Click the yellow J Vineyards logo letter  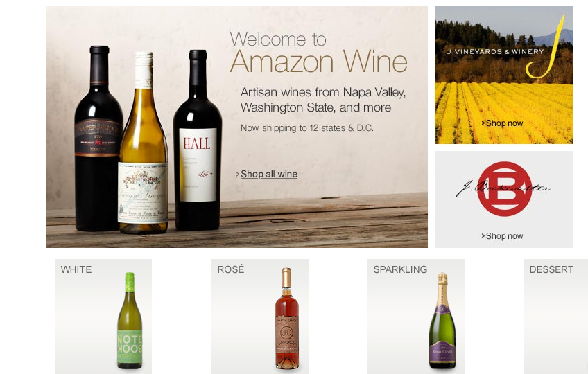[546, 47]
